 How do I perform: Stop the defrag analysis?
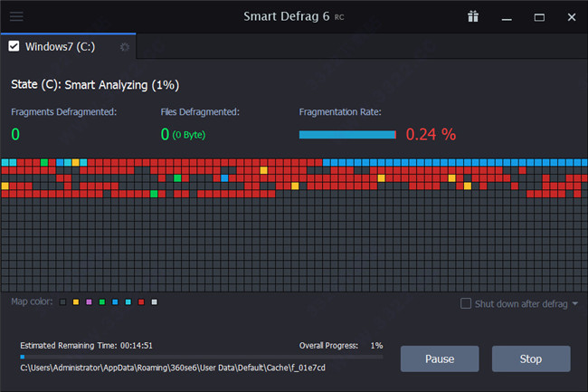pyautogui.click(x=531, y=359)
